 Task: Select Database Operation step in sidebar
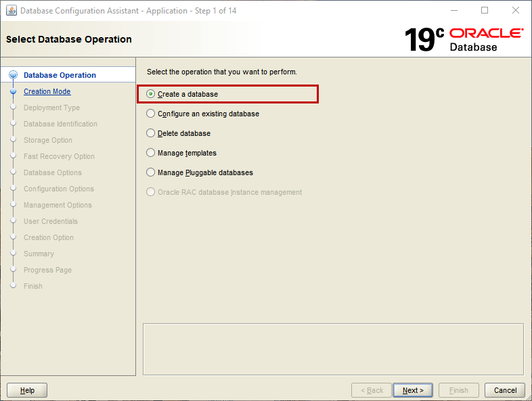click(x=60, y=75)
